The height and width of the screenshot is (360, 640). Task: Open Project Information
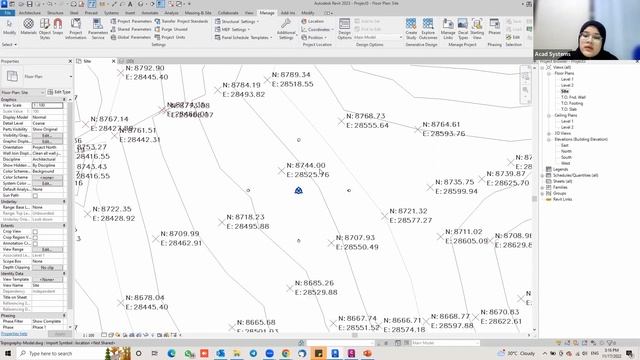click(x=76, y=28)
